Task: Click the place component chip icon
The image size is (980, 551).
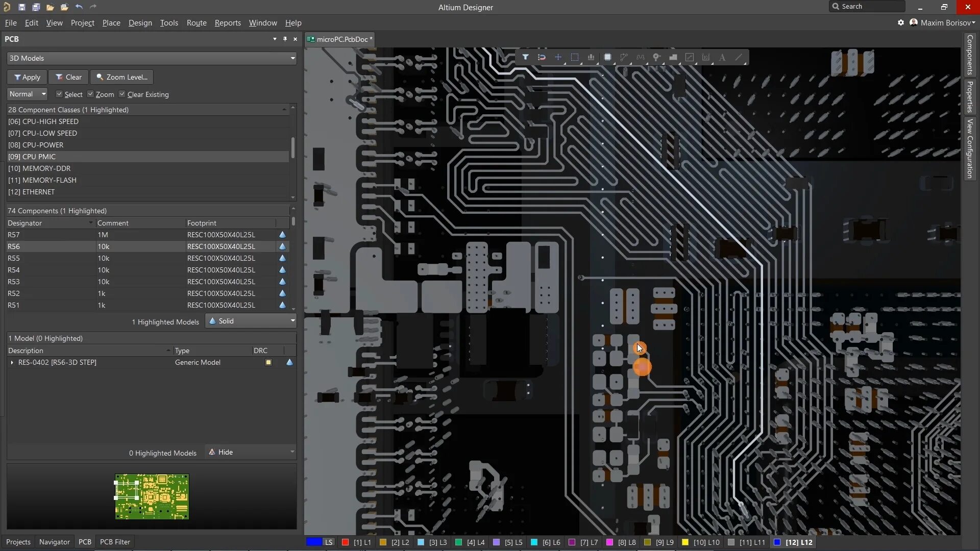Action: point(607,57)
